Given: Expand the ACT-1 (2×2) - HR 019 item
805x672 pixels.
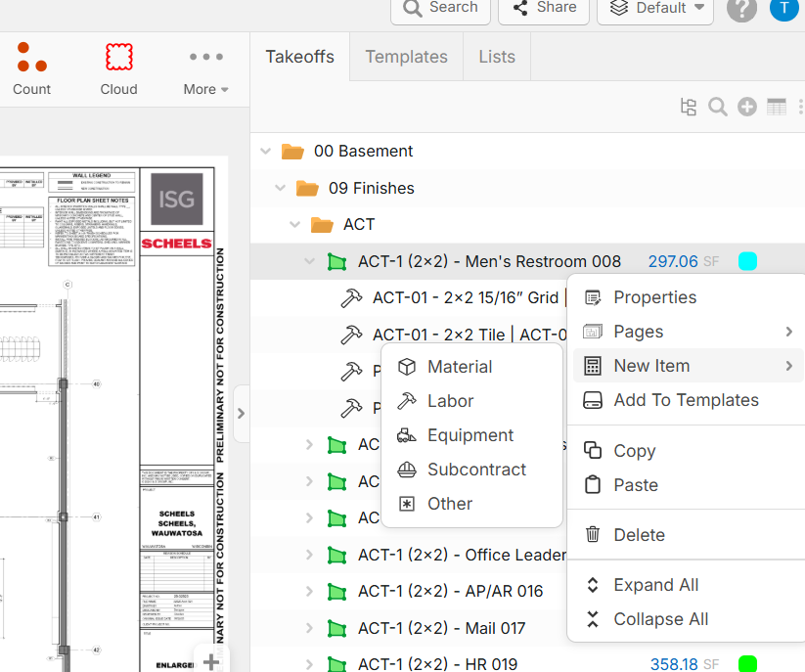Looking at the screenshot, I should pyautogui.click(x=310, y=664).
